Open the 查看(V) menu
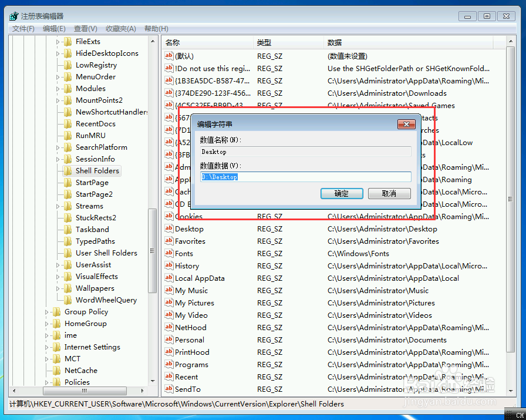The width and height of the screenshot is (526, 420). coord(85,28)
